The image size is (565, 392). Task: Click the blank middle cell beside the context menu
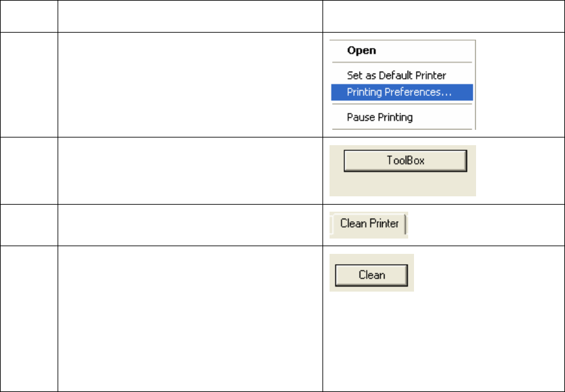point(190,84)
